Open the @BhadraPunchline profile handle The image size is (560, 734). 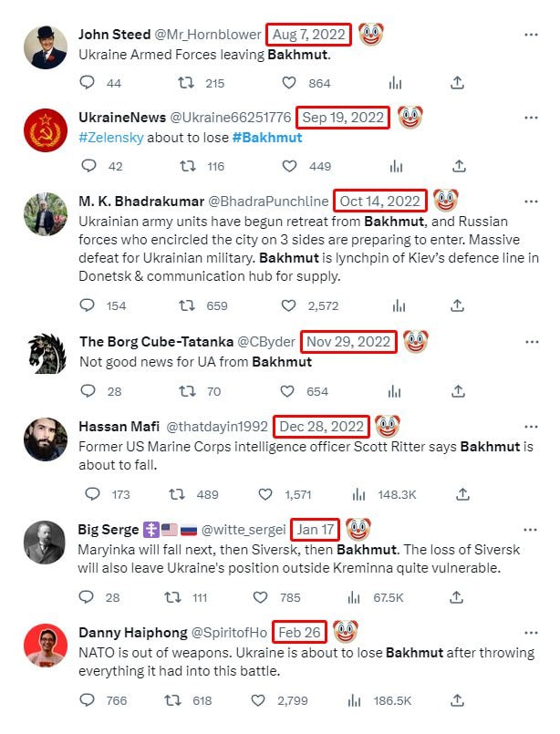(271, 201)
